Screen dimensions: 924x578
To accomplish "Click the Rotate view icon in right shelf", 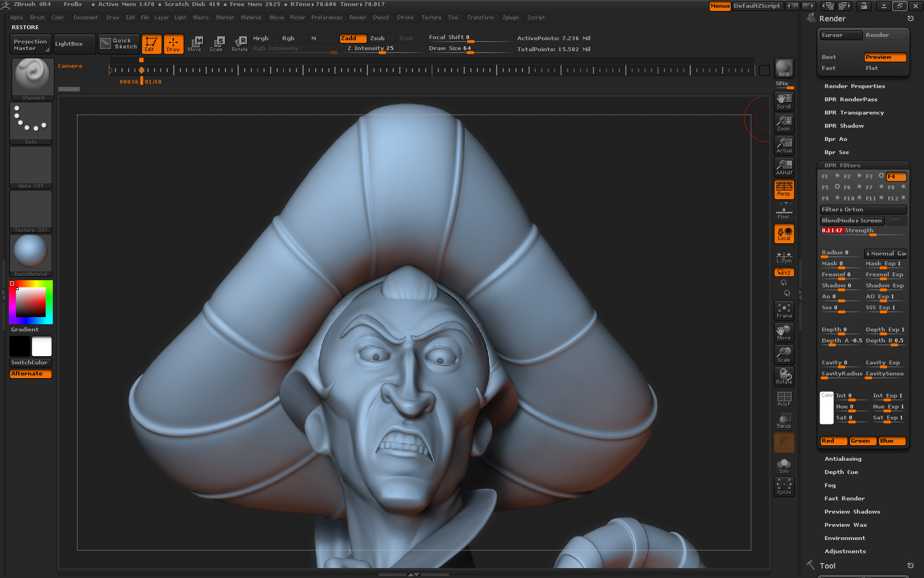I will 784,377.
